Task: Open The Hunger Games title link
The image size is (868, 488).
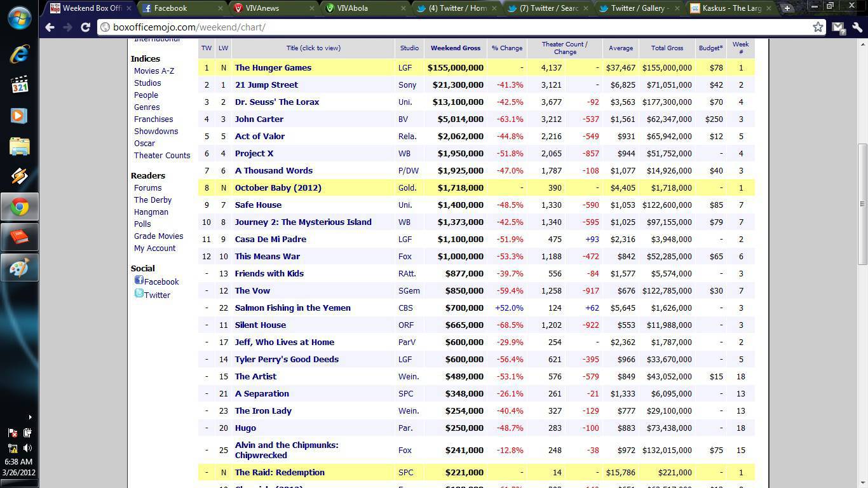Action: pos(273,67)
